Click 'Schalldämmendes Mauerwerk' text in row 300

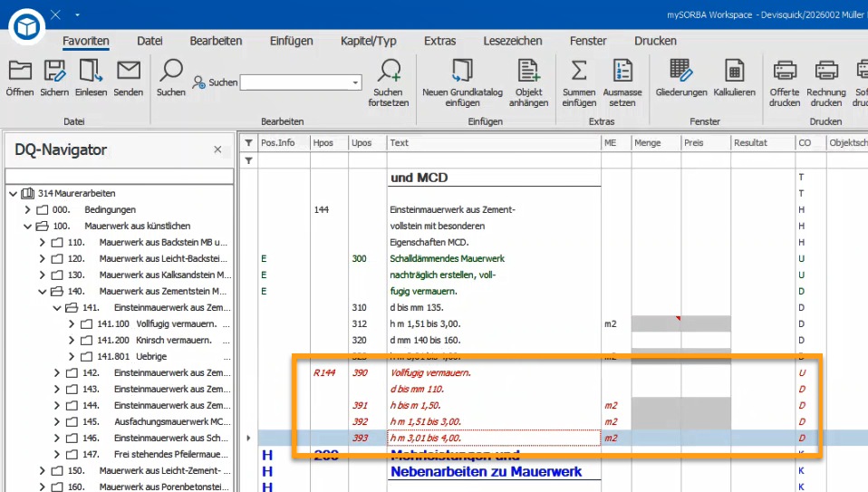point(448,258)
